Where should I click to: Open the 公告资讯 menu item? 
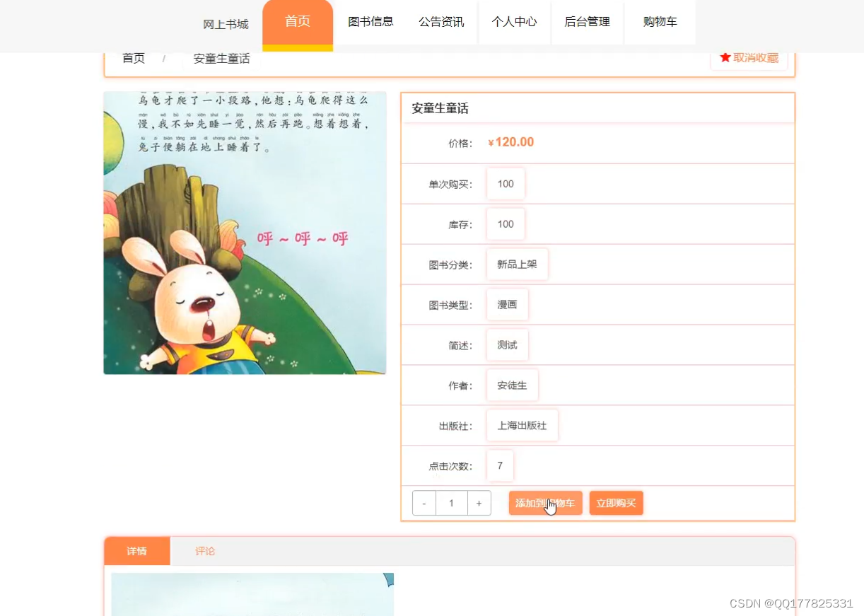pyautogui.click(x=442, y=22)
